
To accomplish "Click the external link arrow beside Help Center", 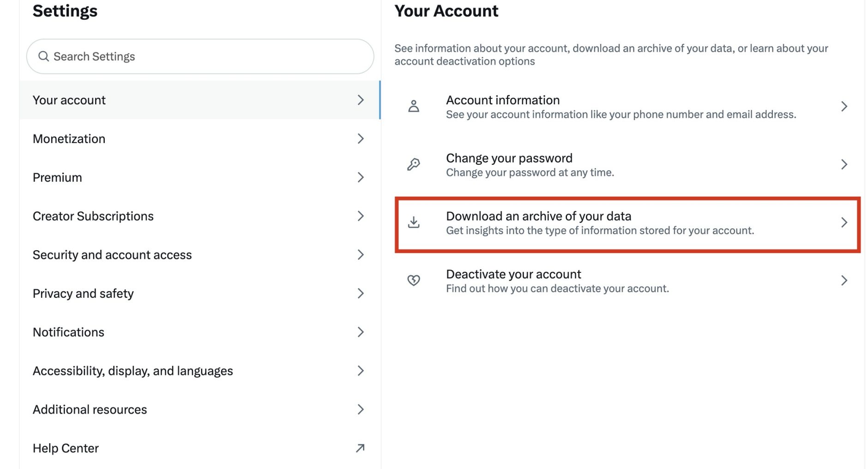I will (x=360, y=448).
